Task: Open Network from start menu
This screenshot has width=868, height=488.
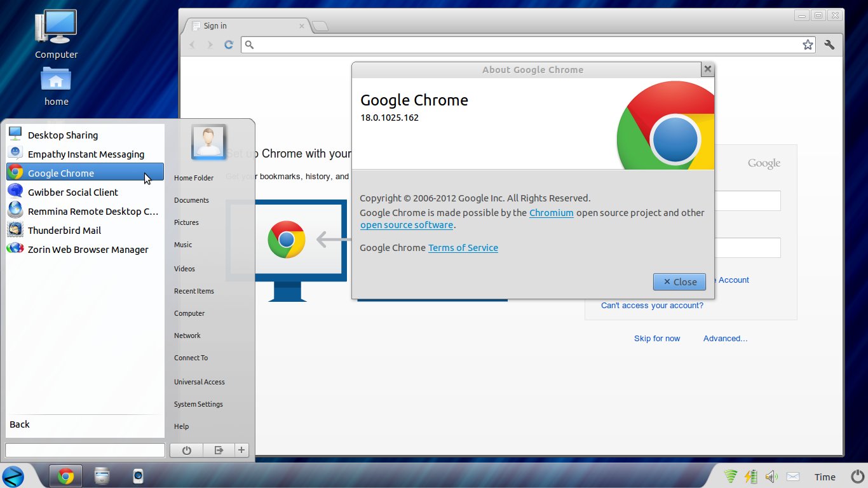Action: coord(187,335)
